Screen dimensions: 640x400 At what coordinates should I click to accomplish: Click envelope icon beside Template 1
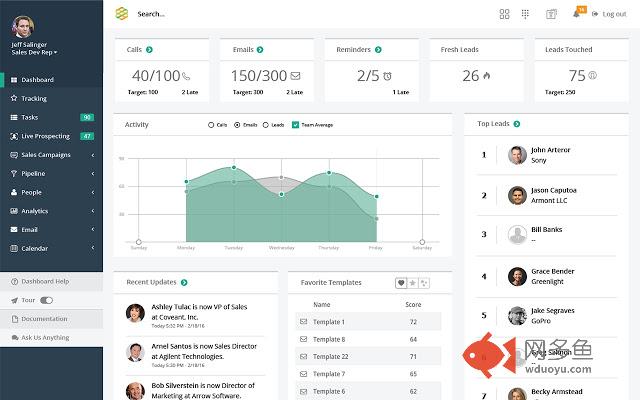point(304,322)
